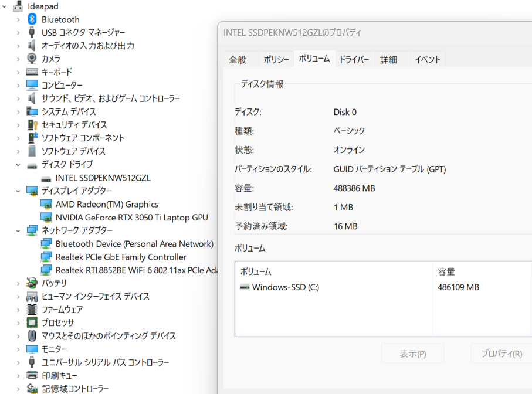532x394 pixels.
Task: Collapse the network adapters (ネットワーク アダプター) node
Action: 18,230
